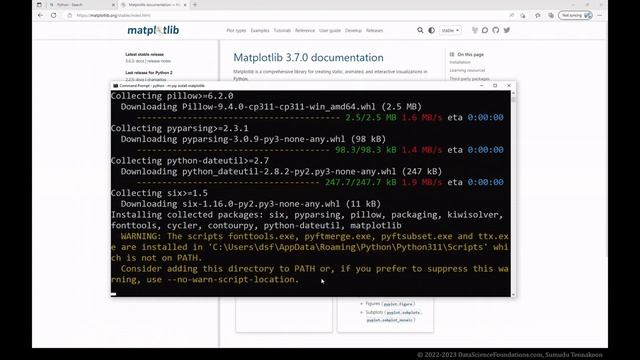Open the Discourse icon in the matplotlib header
The height and width of the screenshot is (360, 640).
pos(485,30)
